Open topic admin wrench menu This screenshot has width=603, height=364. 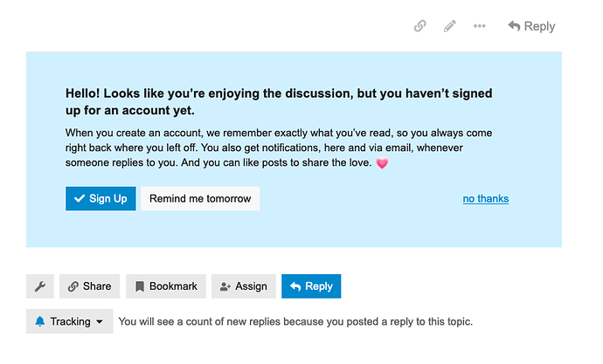click(x=40, y=286)
